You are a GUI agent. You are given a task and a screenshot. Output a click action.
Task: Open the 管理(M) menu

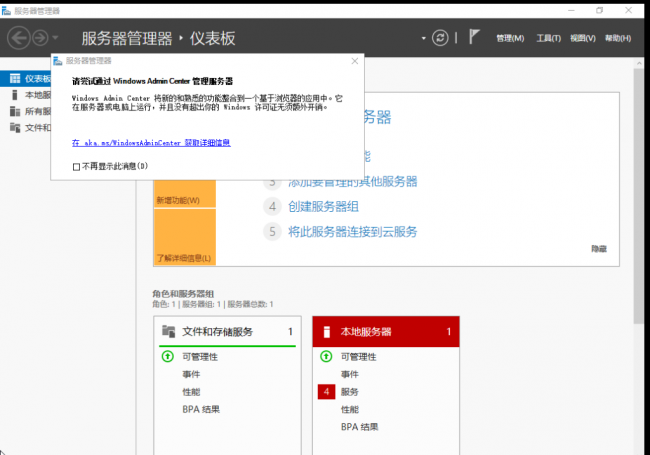[x=510, y=39]
